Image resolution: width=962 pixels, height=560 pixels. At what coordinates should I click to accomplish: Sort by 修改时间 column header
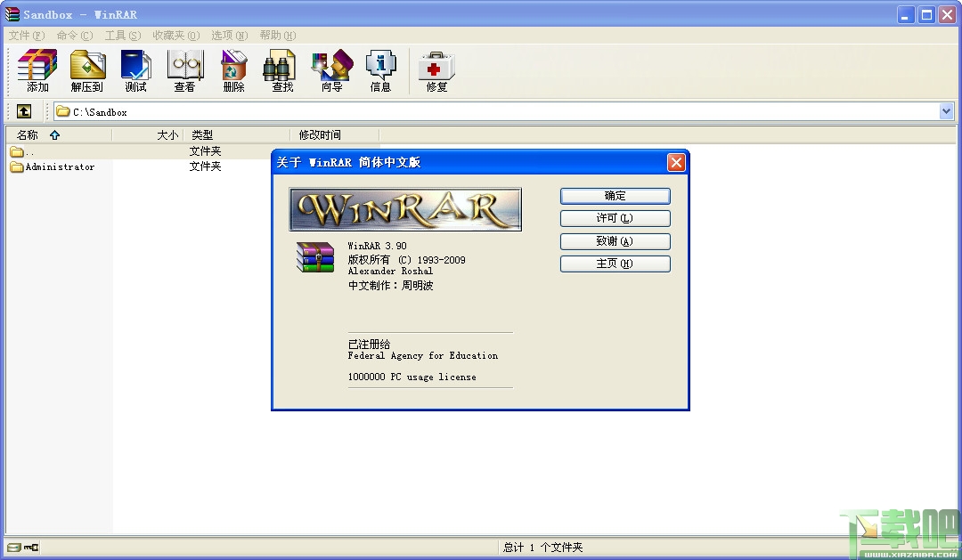(x=335, y=135)
